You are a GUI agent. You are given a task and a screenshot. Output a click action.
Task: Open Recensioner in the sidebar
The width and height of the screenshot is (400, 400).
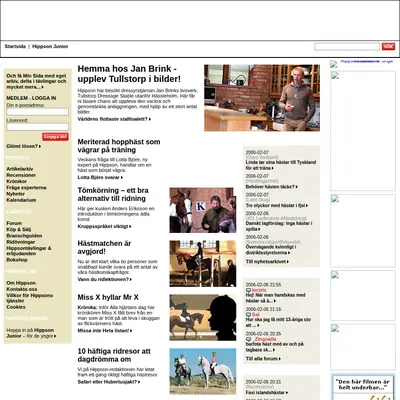21,175
